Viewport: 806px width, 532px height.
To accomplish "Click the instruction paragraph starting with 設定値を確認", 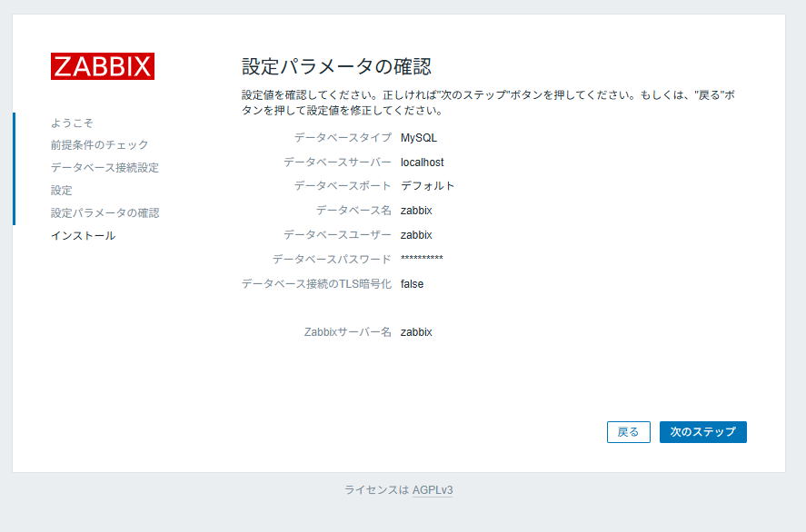I will pos(488,103).
